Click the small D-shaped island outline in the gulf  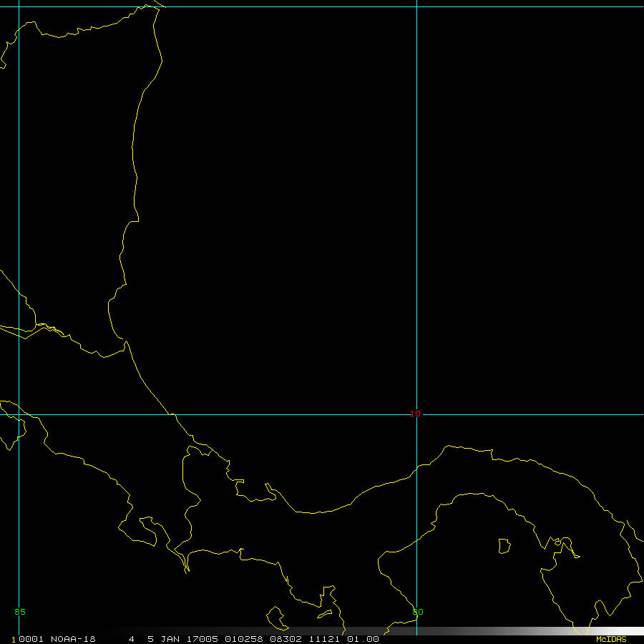point(504,546)
